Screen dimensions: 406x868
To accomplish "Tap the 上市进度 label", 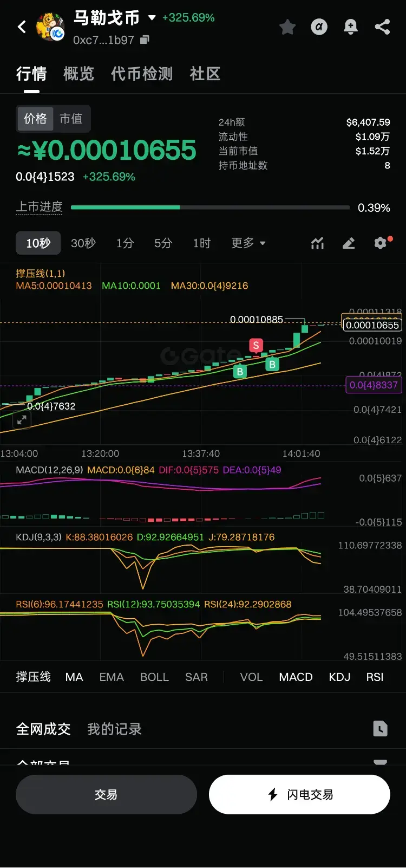I will pos(40,207).
